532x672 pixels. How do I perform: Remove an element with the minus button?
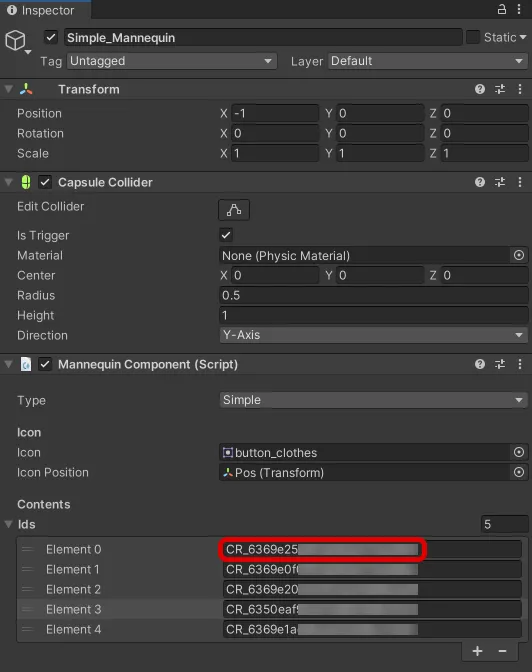pyautogui.click(x=502, y=651)
